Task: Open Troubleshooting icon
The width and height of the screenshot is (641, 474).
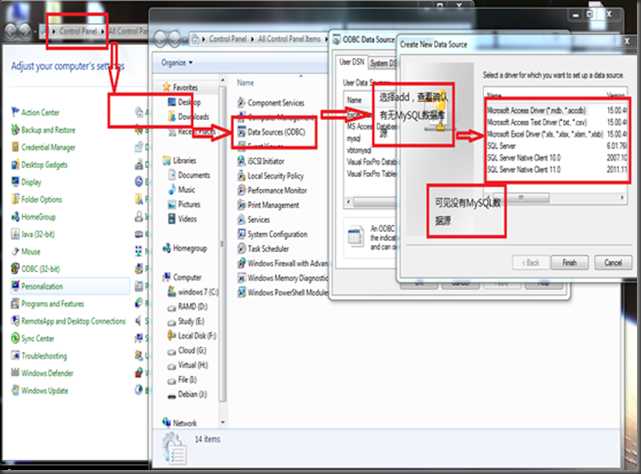Action: point(16,355)
